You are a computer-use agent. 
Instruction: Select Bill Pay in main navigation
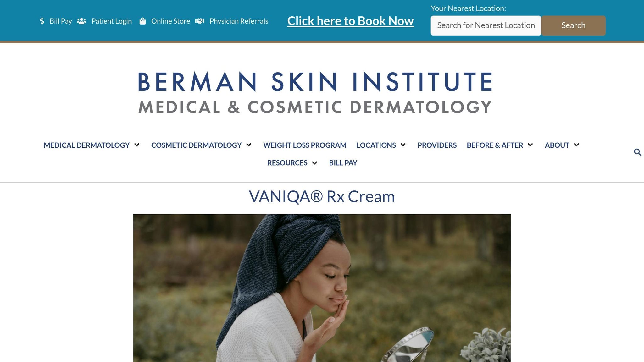[343, 163]
